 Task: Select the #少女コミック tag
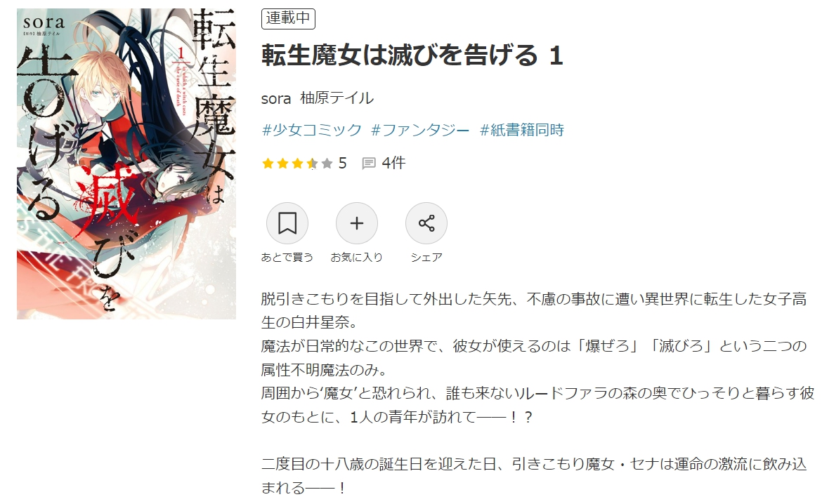click(x=311, y=130)
